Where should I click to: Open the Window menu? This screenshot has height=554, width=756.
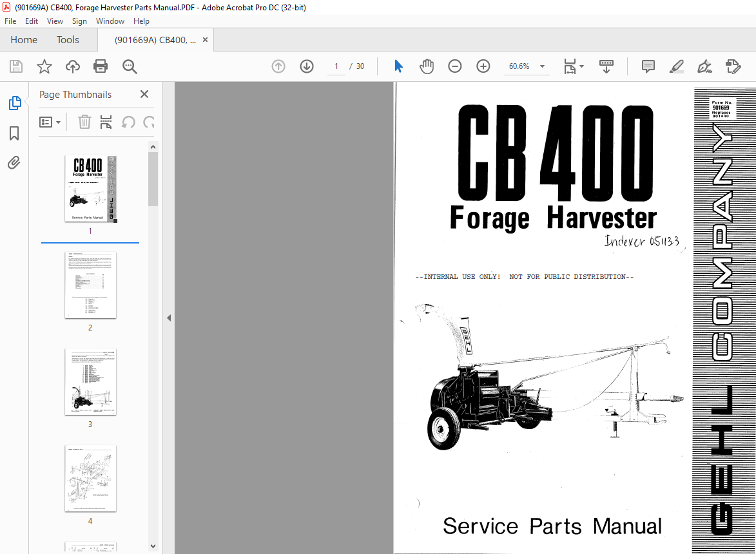click(x=110, y=21)
